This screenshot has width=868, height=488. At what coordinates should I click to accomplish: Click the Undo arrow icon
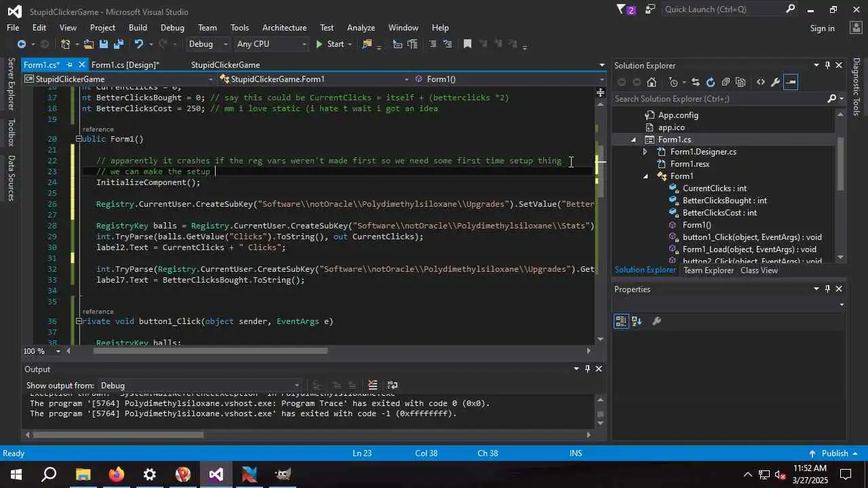pos(139,44)
